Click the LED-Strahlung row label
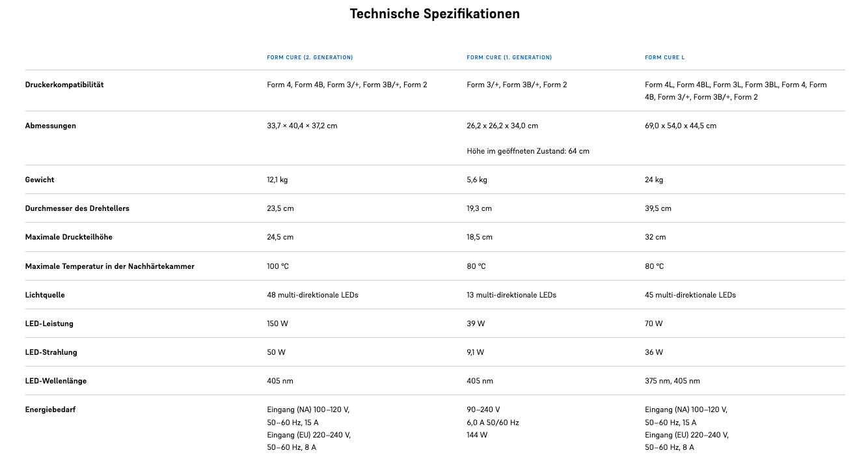 [x=51, y=352]
